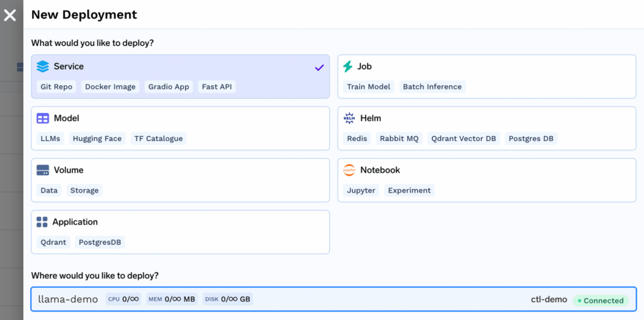
Task: Click 'Where would you like to deploy?' label
Action: (95, 276)
